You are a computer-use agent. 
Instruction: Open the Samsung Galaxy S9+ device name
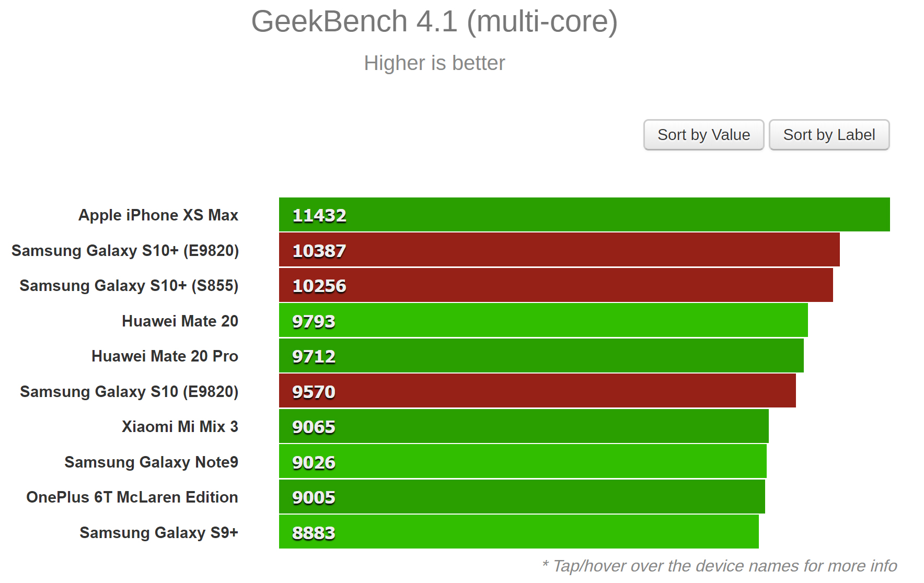tap(159, 533)
